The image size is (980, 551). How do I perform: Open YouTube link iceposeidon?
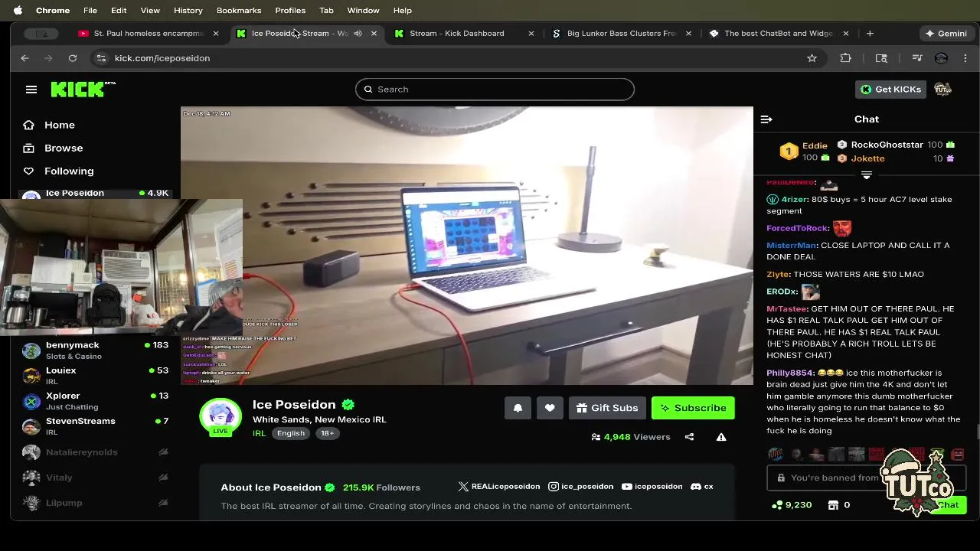coord(652,487)
